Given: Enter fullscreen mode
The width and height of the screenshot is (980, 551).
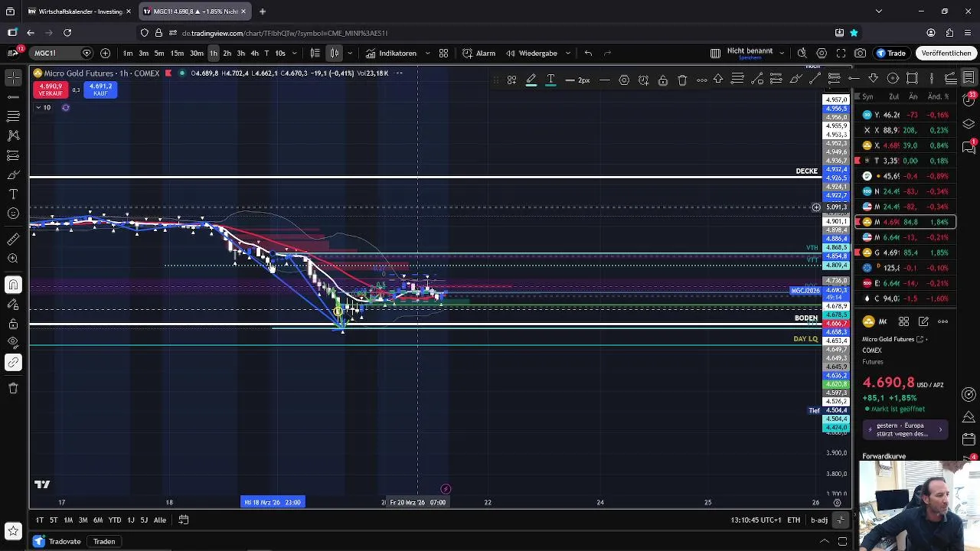Looking at the screenshot, I should 841,53.
